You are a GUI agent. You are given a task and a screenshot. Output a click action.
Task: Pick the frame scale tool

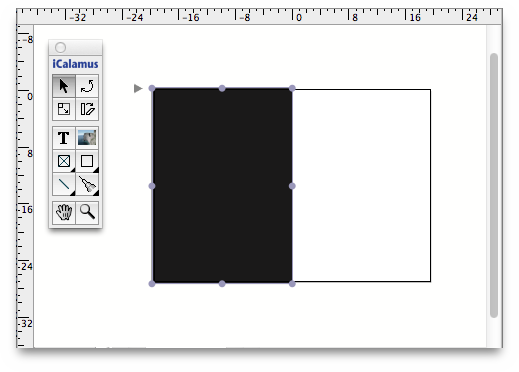pos(64,109)
